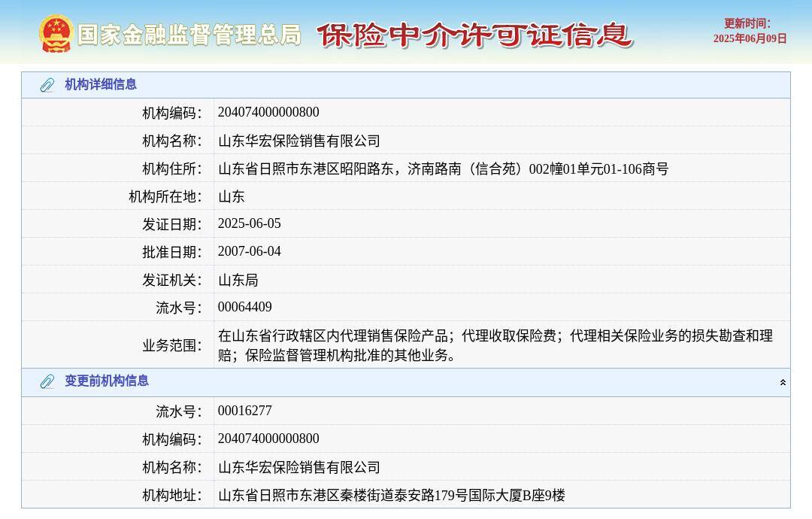The height and width of the screenshot is (519, 812).
Task: Select the 更新时间 label in header
Action: coord(747,23)
